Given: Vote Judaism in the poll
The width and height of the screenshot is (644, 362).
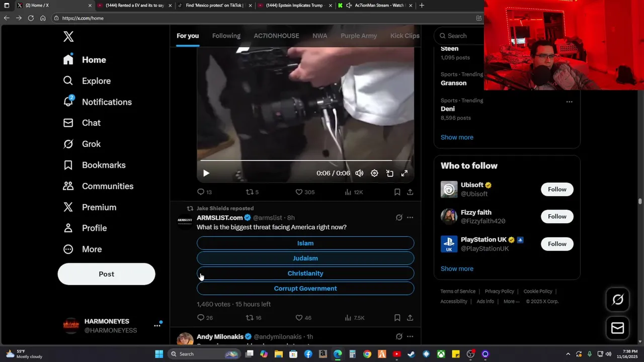Looking at the screenshot, I should [305, 258].
